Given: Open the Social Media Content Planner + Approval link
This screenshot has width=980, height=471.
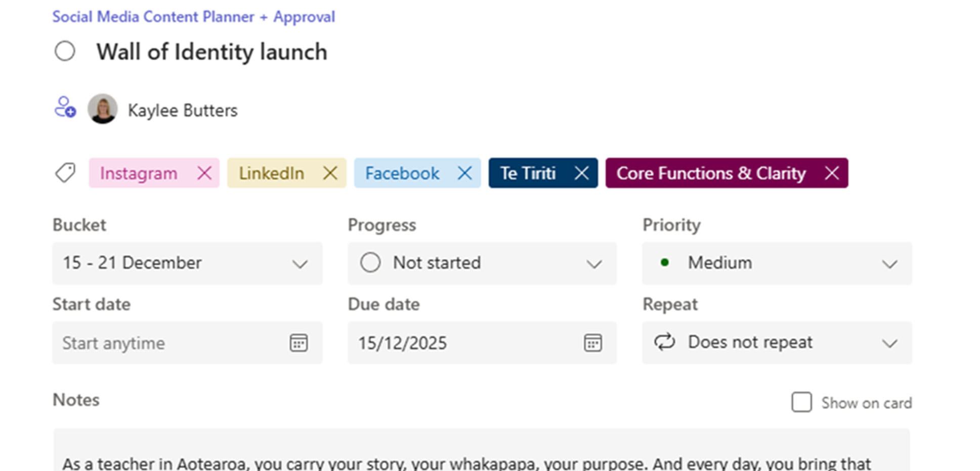Looking at the screenshot, I should (x=193, y=17).
